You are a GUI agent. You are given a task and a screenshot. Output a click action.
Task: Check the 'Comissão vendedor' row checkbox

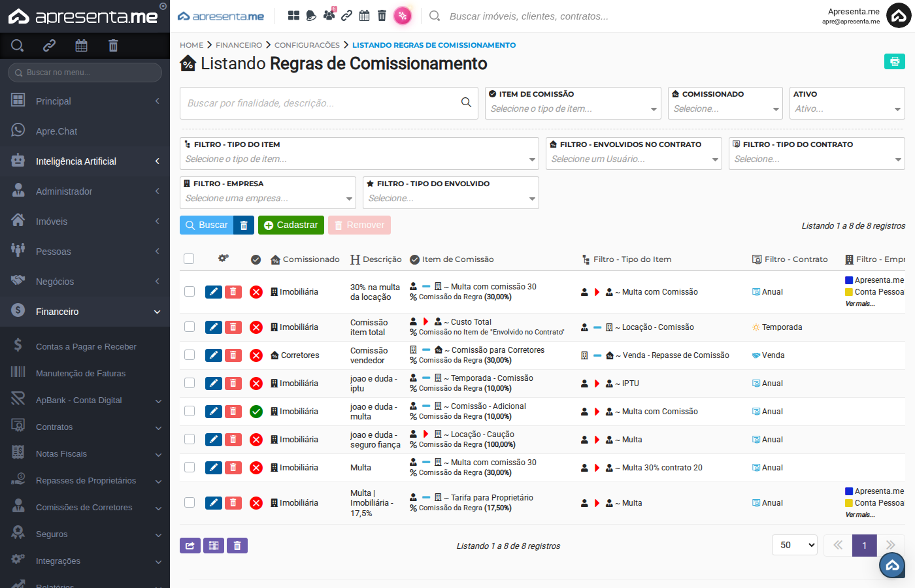pos(190,355)
